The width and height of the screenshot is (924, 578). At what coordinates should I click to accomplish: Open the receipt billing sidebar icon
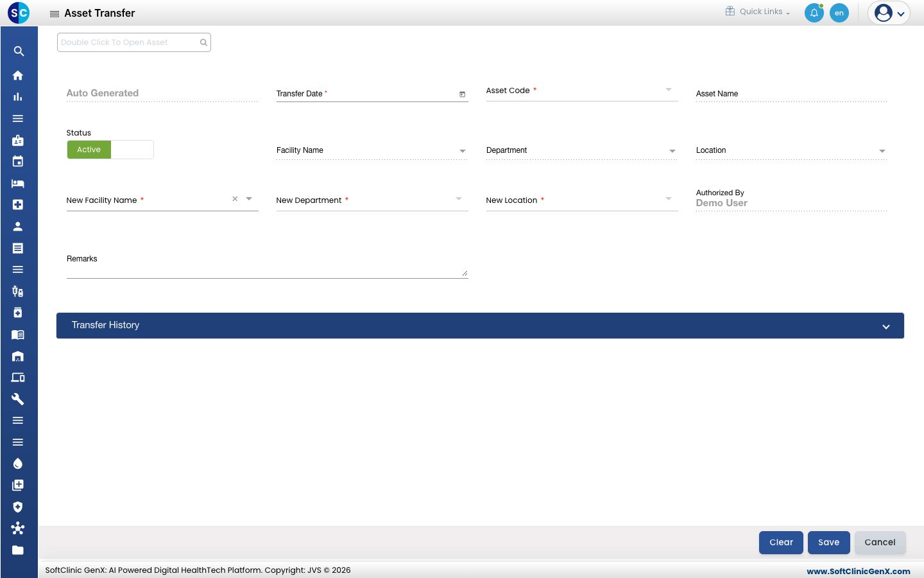(18, 248)
